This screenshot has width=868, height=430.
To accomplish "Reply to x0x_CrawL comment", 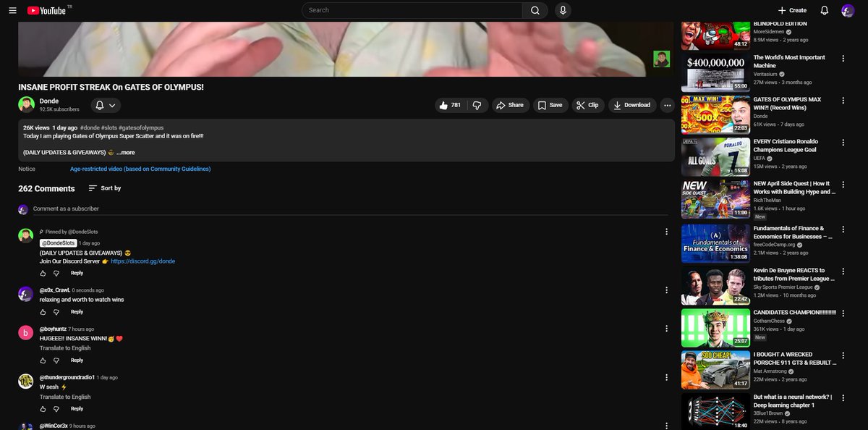I will (77, 312).
